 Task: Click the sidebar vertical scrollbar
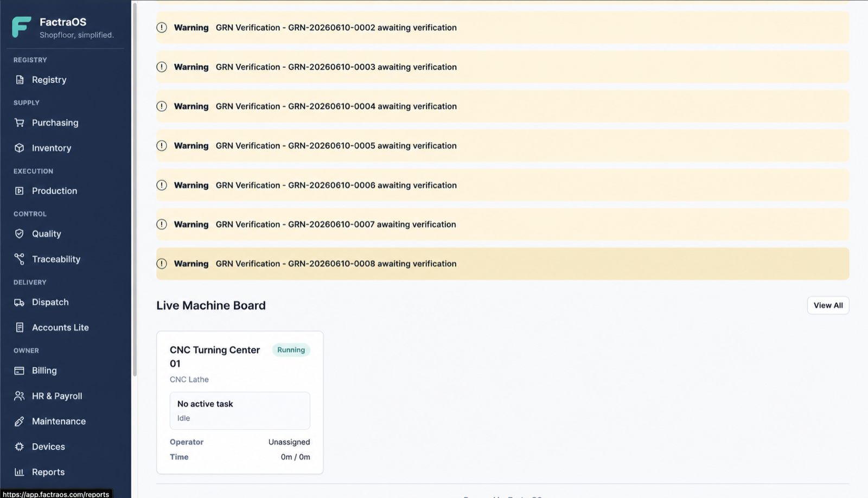tap(135, 190)
